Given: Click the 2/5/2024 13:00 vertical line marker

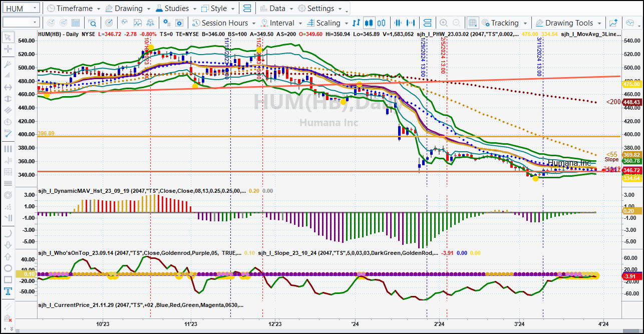Looking at the screenshot, I should click(443, 57).
